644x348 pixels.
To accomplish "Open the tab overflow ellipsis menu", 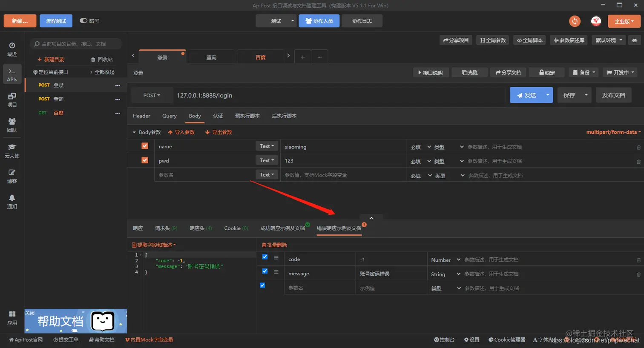I will point(319,57).
